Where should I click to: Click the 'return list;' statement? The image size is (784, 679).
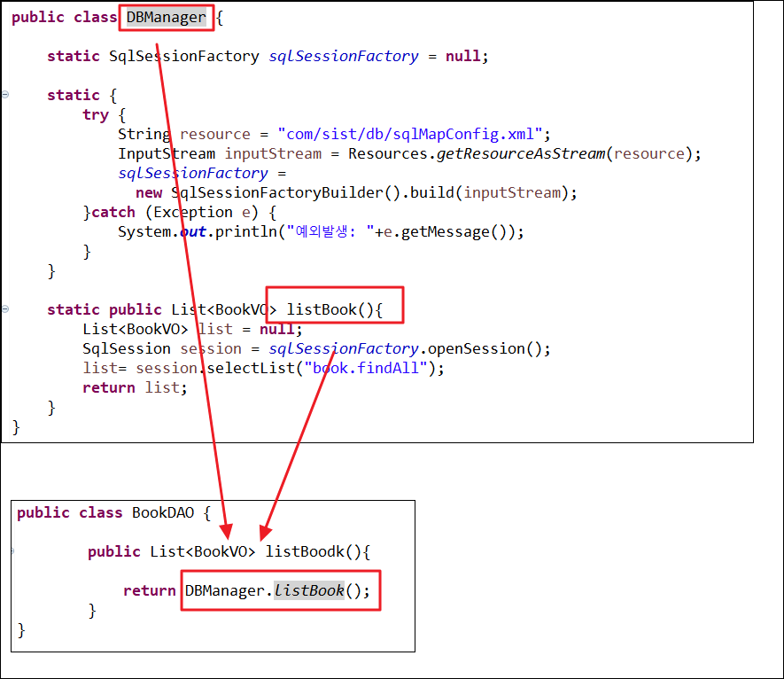[135, 387]
